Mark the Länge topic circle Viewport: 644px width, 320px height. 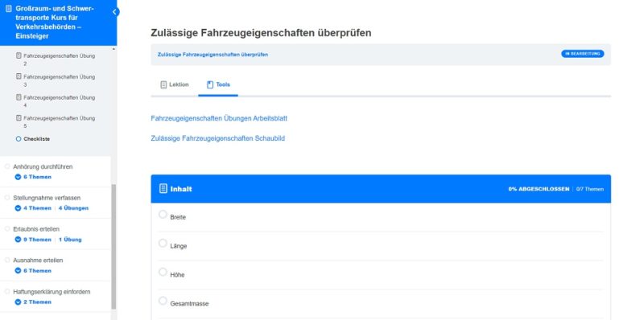point(163,243)
